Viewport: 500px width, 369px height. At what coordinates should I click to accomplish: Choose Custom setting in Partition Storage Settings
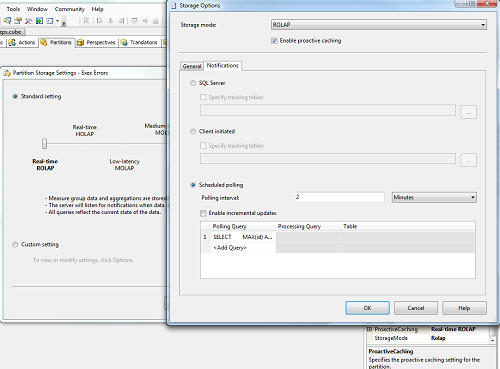tap(15, 244)
